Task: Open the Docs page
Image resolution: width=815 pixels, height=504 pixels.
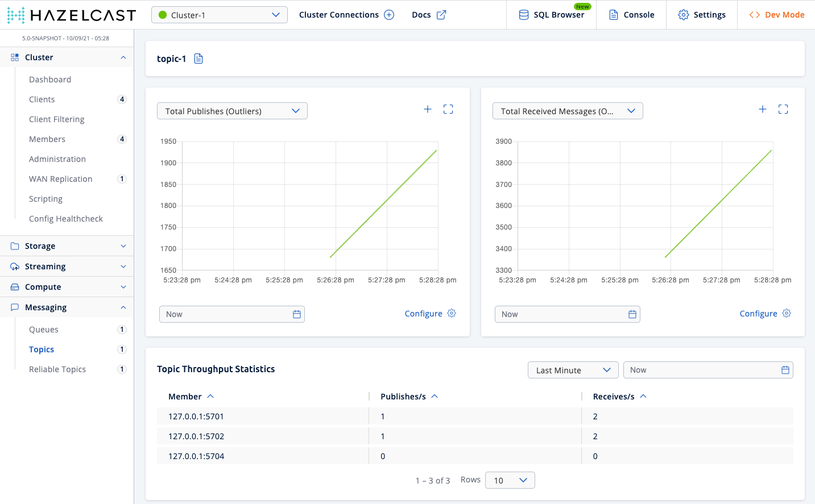Action: 429,14
